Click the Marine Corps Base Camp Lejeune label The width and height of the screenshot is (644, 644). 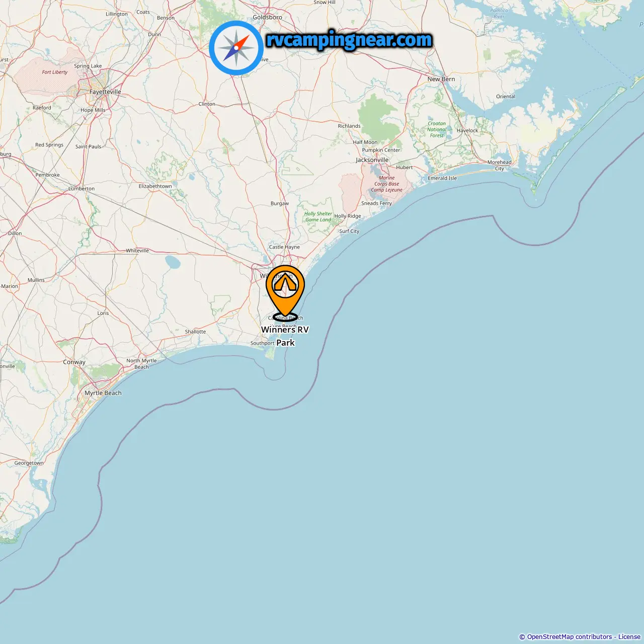(x=387, y=184)
